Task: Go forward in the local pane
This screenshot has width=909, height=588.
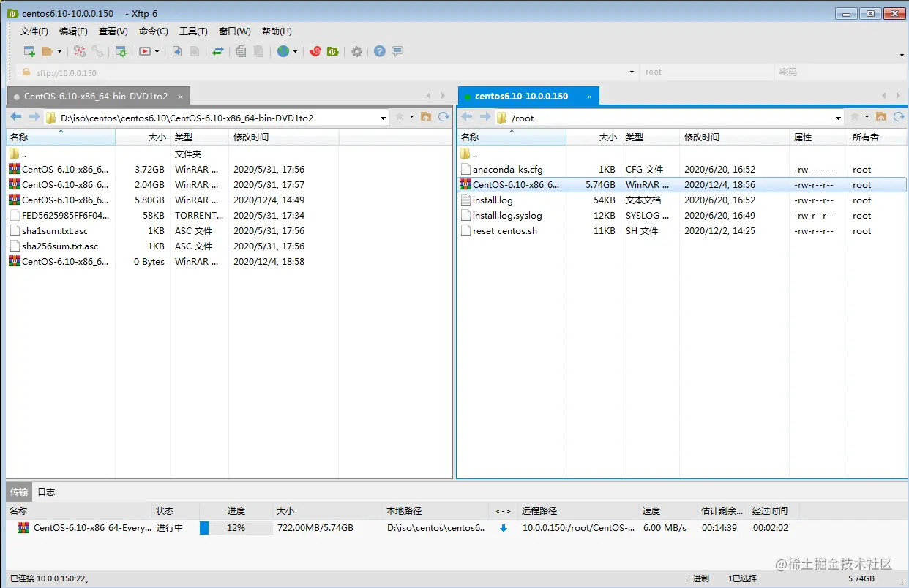Action: 34,117
